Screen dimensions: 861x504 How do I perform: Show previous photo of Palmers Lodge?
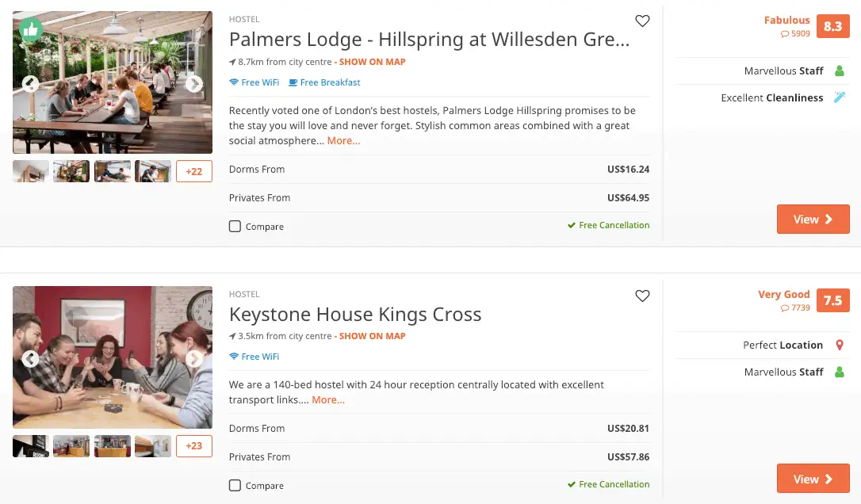tap(30, 83)
